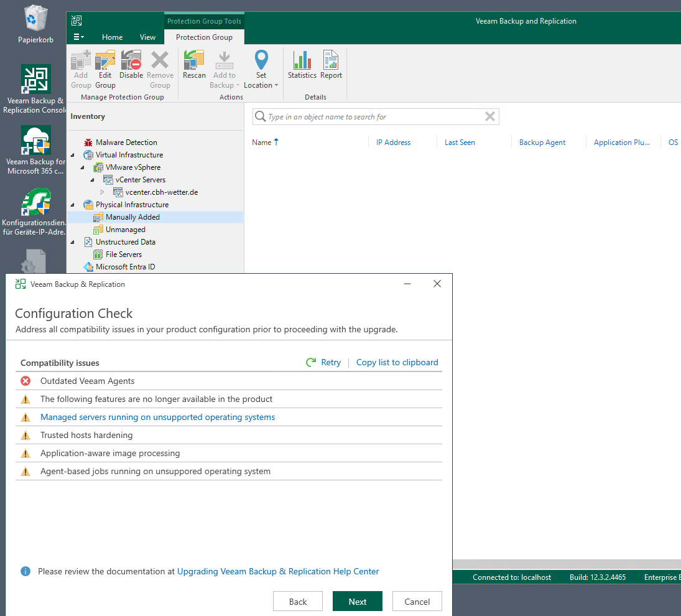Open Papierkorb recycle bin on desktop
The height and width of the screenshot is (616, 681).
[35, 20]
